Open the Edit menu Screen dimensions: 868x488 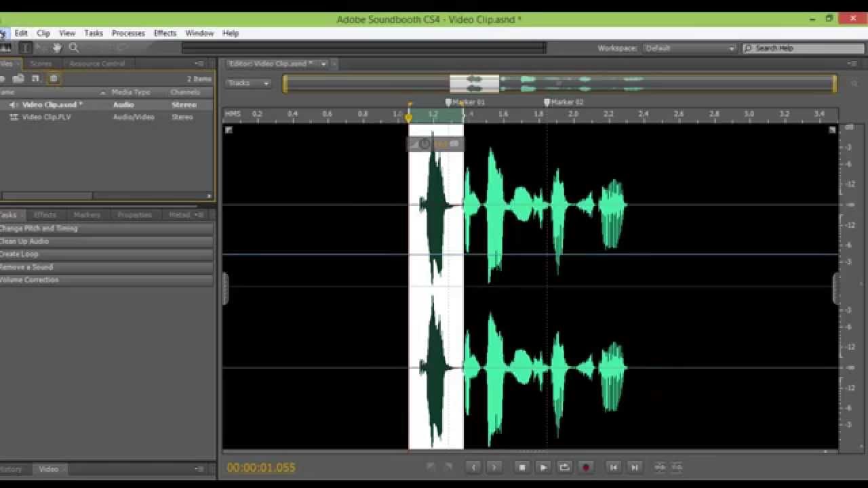pos(21,33)
